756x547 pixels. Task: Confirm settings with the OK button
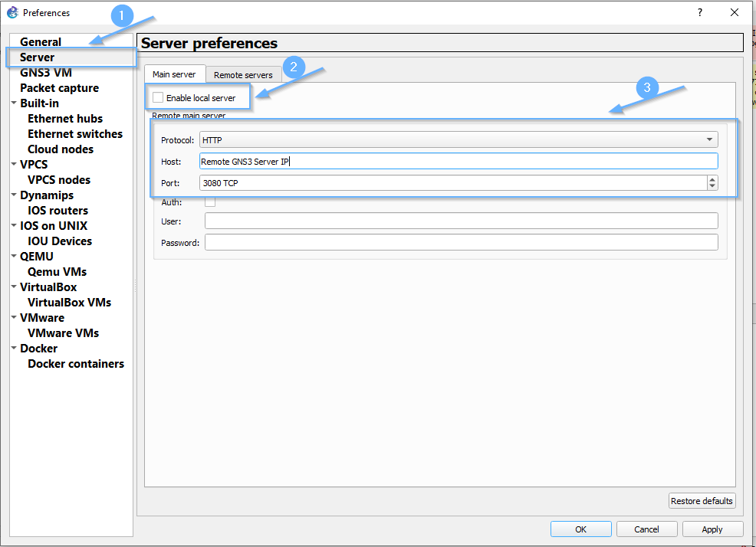580,529
